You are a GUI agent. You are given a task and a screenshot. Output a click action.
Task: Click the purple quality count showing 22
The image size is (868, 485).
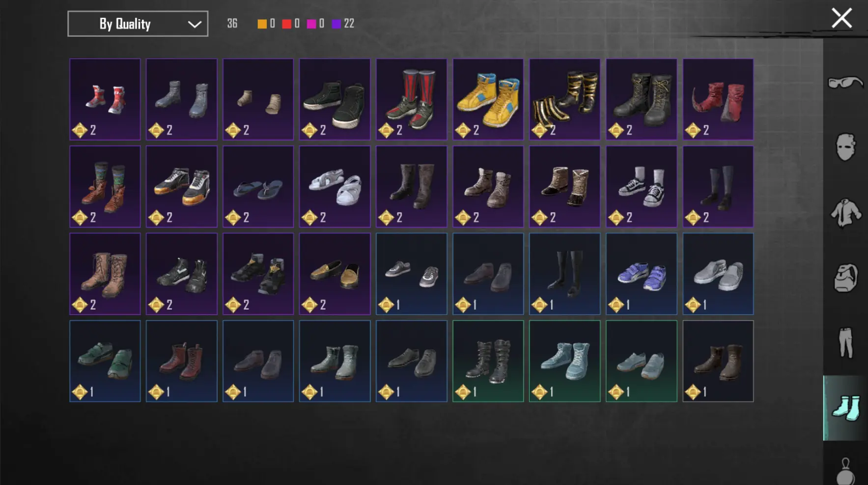pyautogui.click(x=343, y=24)
